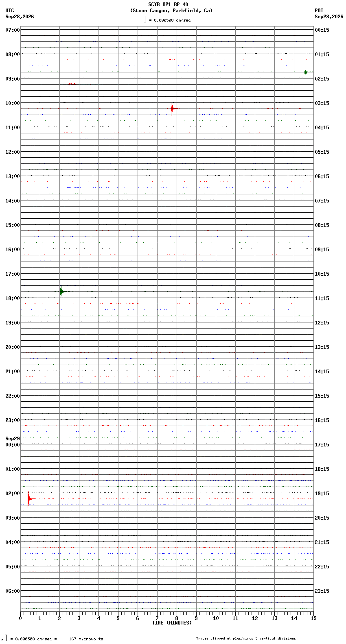Screen dimensions: 346x644
Task: Click the '18:00' UTC time label
Action: point(13,298)
